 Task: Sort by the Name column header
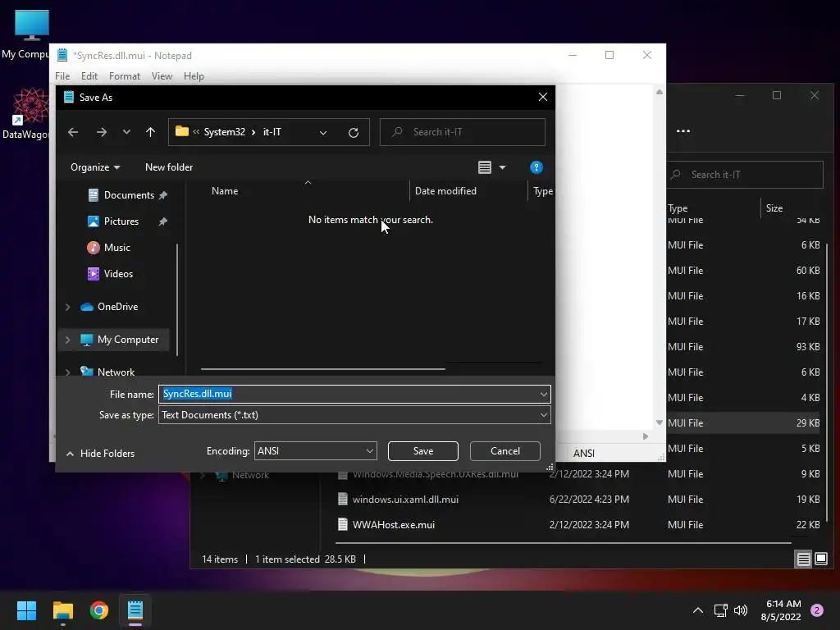[x=225, y=190]
